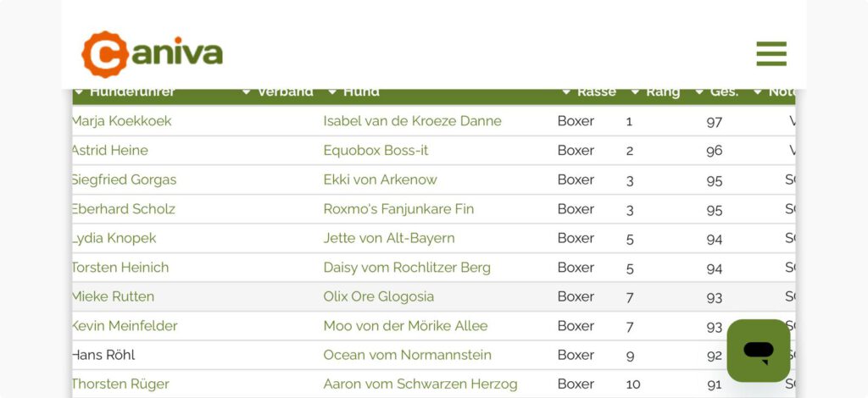Sort by Verband column arrow
The height and width of the screenshot is (398, 868).
point(247,92)
